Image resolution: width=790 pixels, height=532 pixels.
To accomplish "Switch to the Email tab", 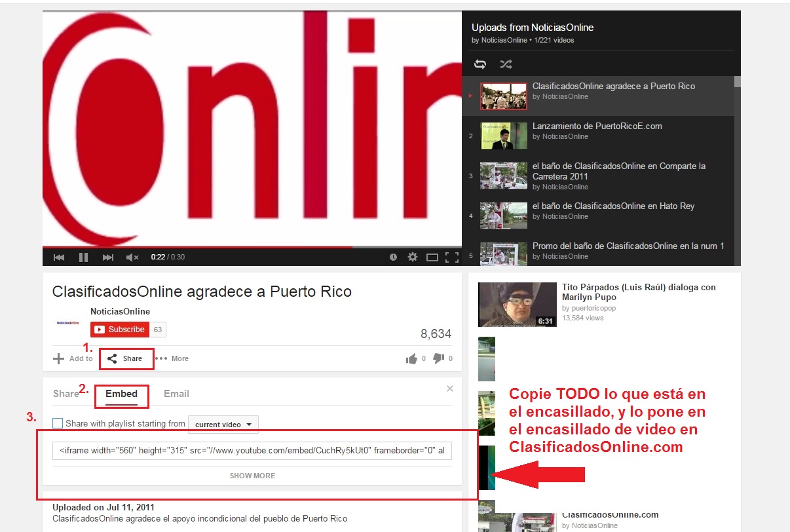I will coord(176,394).
